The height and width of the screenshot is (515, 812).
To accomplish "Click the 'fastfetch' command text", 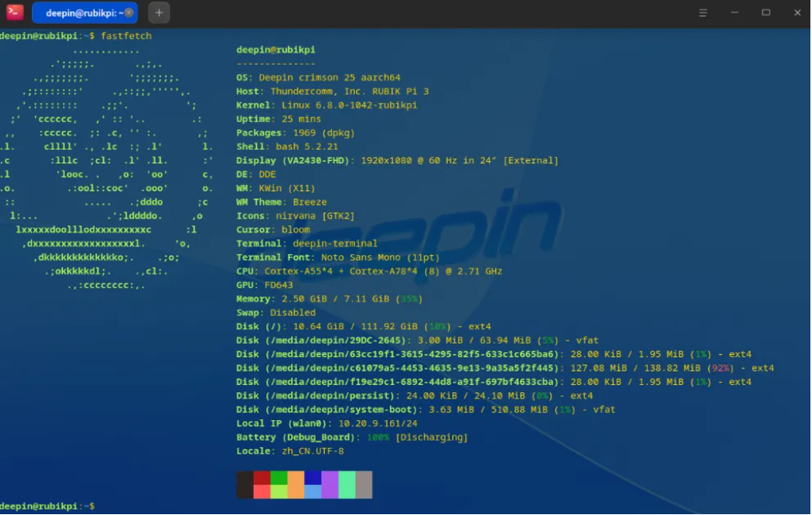I will coord(126,36).
